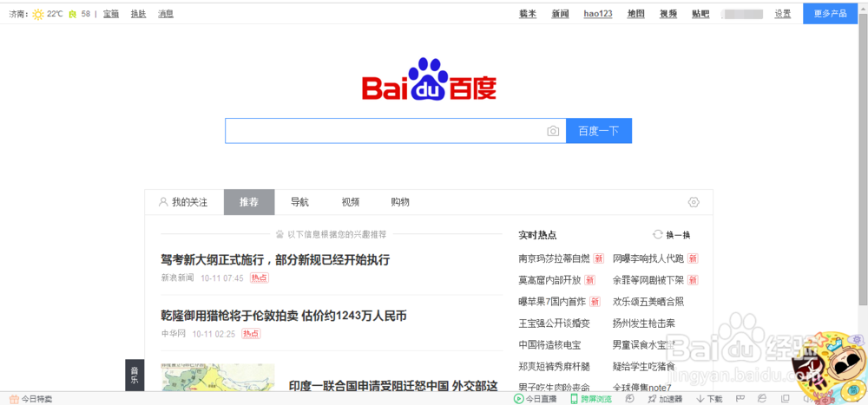Click the IE browser mode icon
Screen dimensions: 868x405
(x=762, y=399)
